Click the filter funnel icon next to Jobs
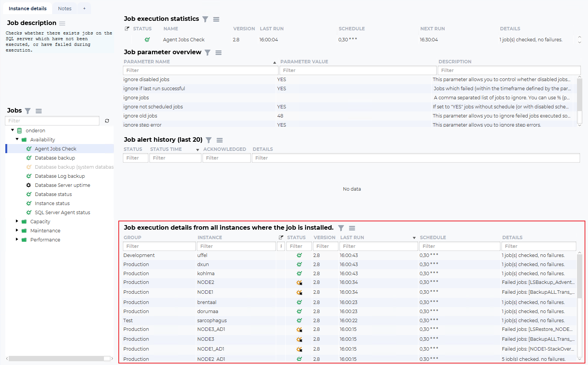Image resolution: width=588 pixels, height=365 pixels. pos(28,111)
